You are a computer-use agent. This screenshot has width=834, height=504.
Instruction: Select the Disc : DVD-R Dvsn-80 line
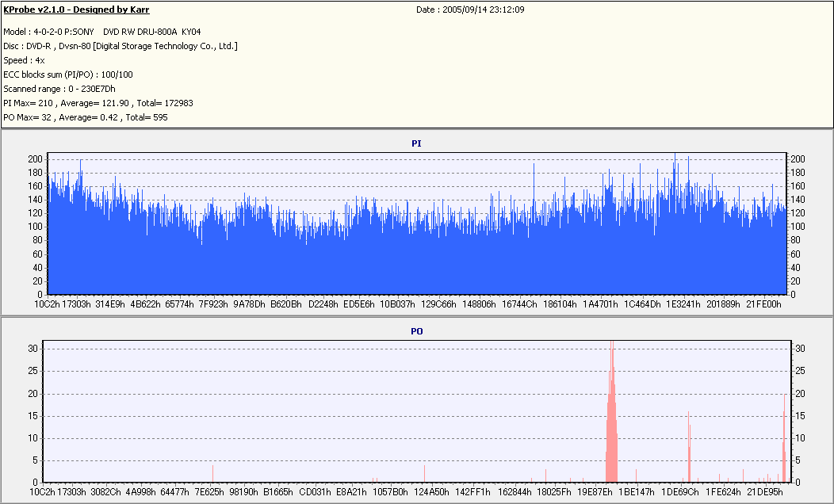[x=121, y=46]
